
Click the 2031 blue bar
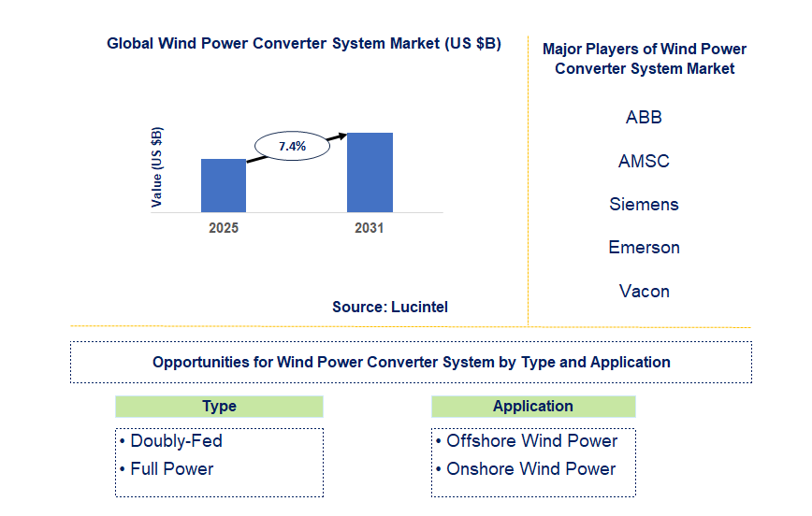(370, 172)
